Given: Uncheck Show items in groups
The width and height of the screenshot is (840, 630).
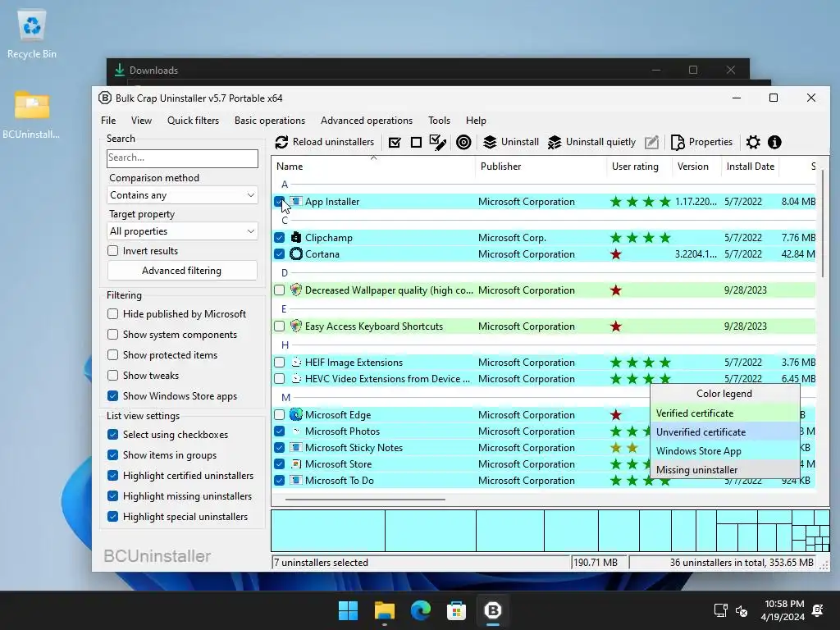Looking at the screenshot, I should [112, 454].
